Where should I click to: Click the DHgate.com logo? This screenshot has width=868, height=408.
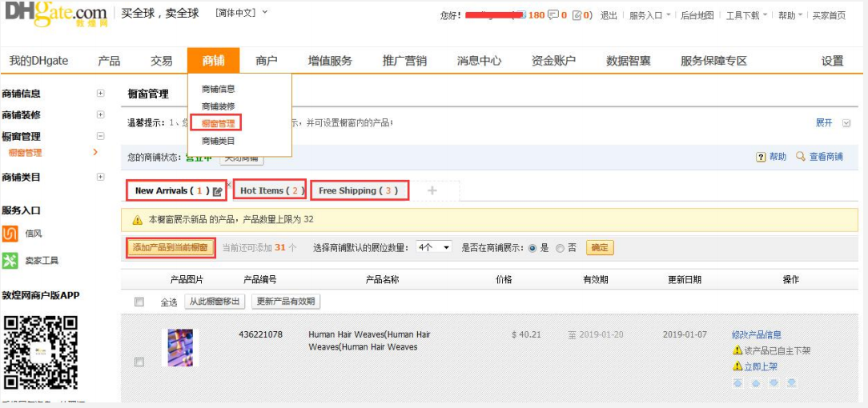(56, 14)
